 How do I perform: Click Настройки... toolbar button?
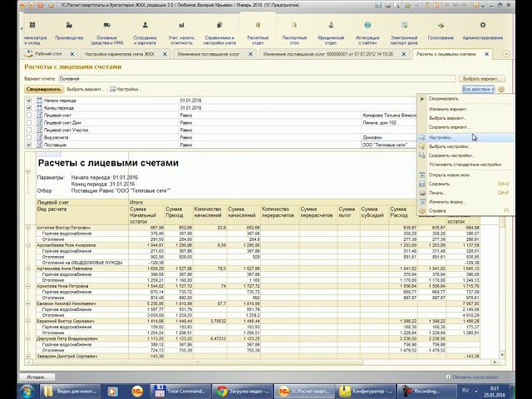126,89
